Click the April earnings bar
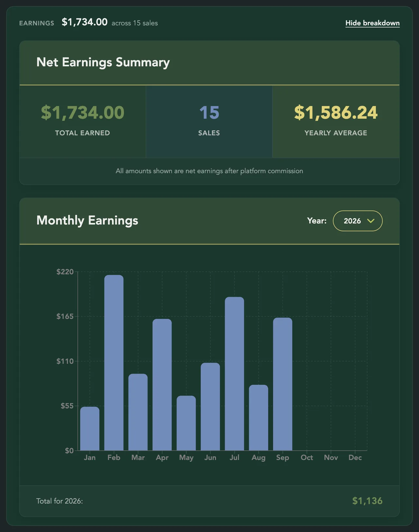 click(x=162, y=385)
